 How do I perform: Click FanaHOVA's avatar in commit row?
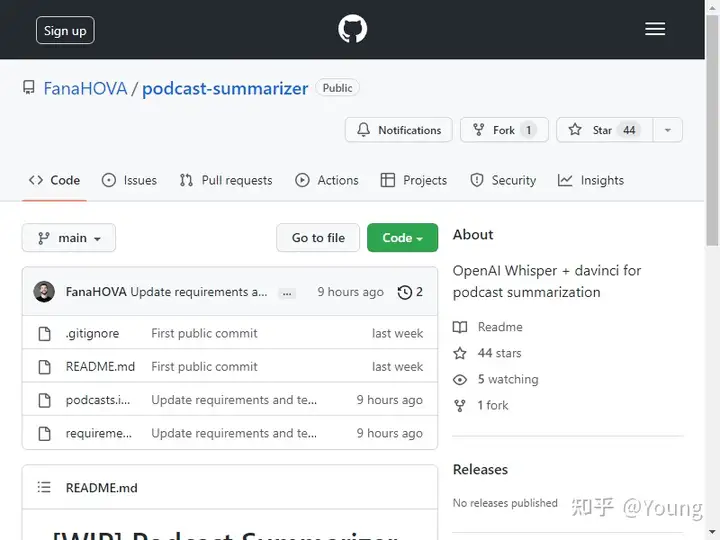coord(44,292)
